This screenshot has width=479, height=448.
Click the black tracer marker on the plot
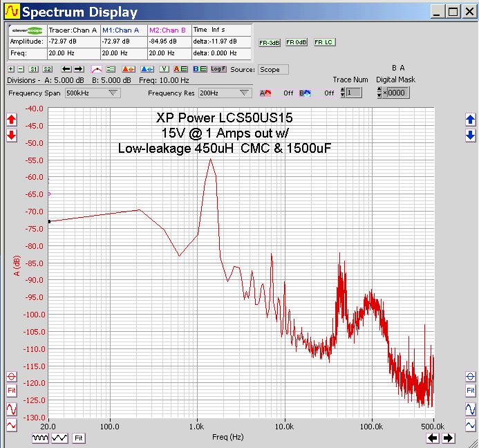(49, 221)
